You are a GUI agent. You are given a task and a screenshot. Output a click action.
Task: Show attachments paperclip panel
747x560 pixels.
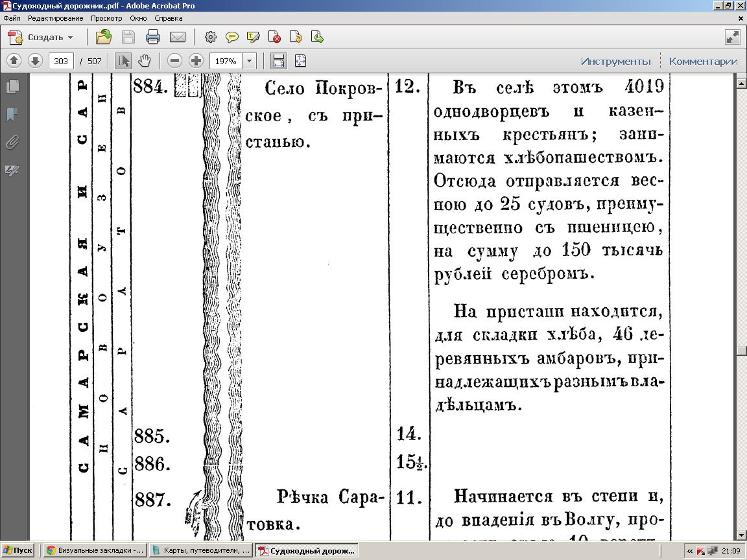12,142
